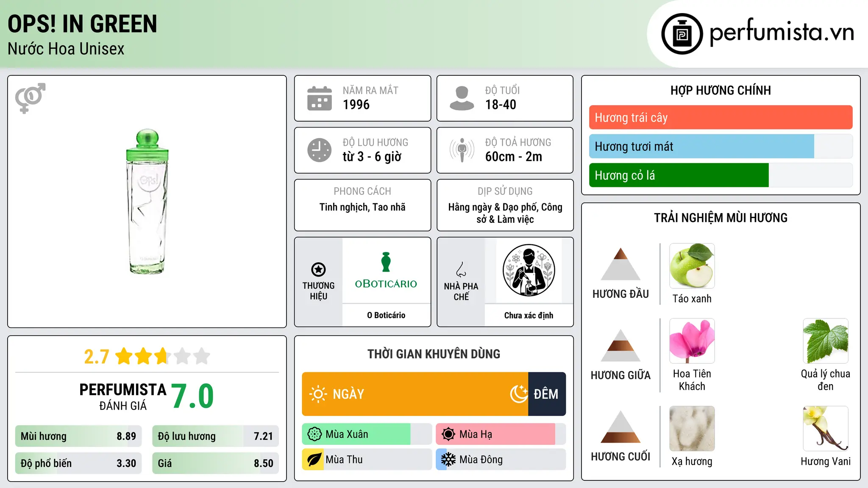Click the Trải nghiệm mùi hương heading

click(x=721, y=218)
